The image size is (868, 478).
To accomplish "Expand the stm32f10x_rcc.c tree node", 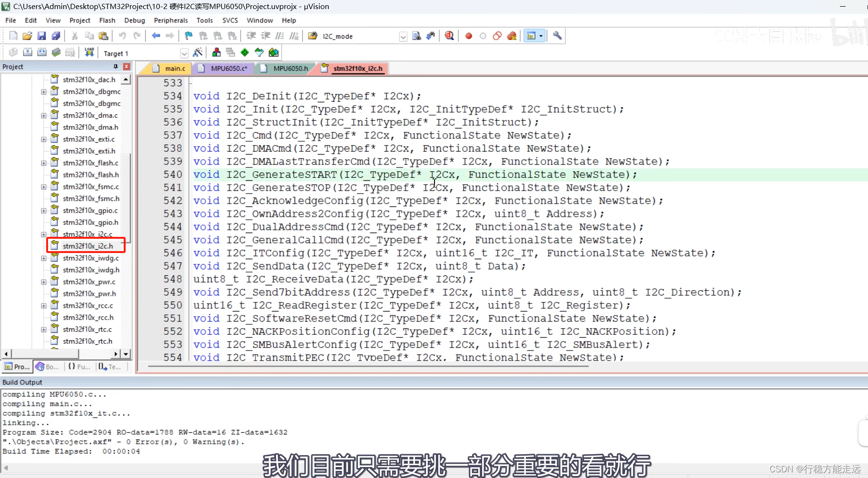I will point(44,306).
